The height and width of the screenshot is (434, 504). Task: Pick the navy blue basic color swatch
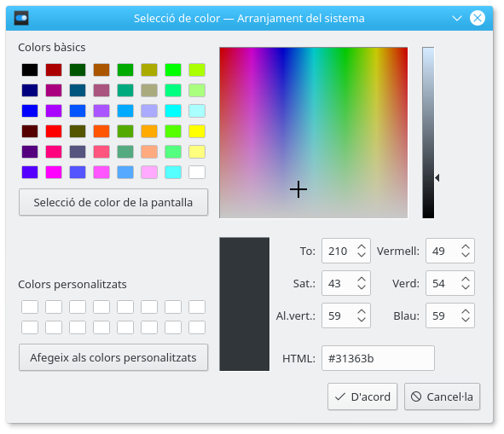point(30,90)
